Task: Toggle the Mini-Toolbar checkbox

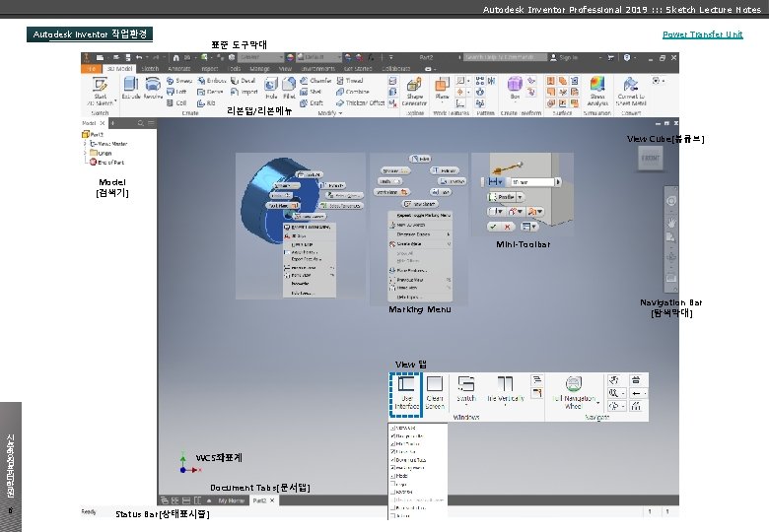Action: tap(392, 443)
